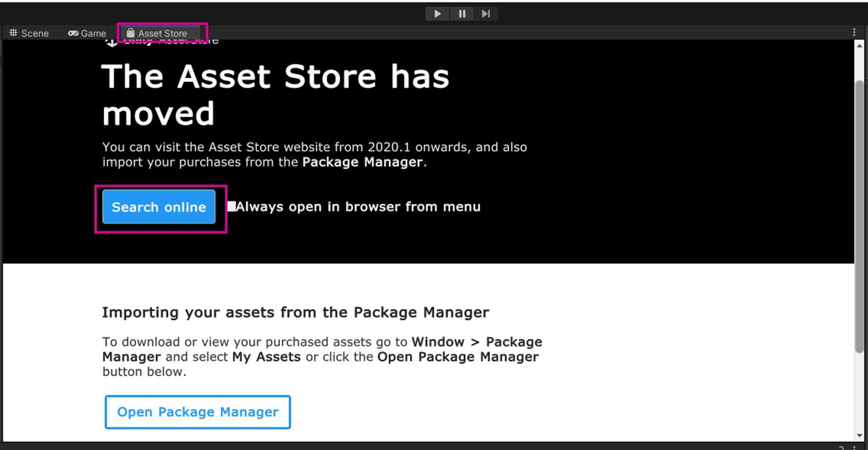Click the vertical scrollbar thumb
This screenshot has width=868, height=450.
859,215
